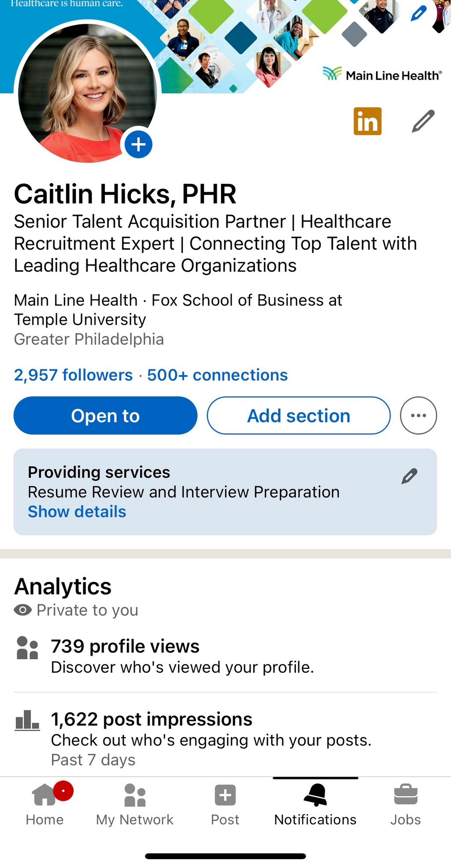Open the Open to options
The image size is (451, 868).
click(105, 415)
